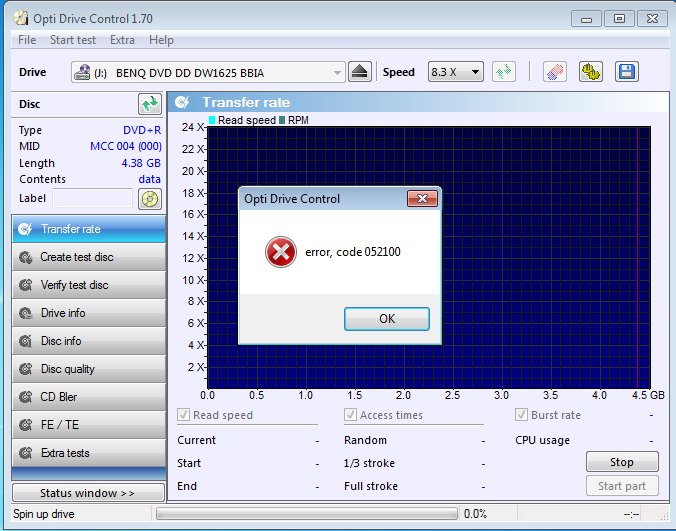Click the Disc info sidebar icon

pos(25,341)
